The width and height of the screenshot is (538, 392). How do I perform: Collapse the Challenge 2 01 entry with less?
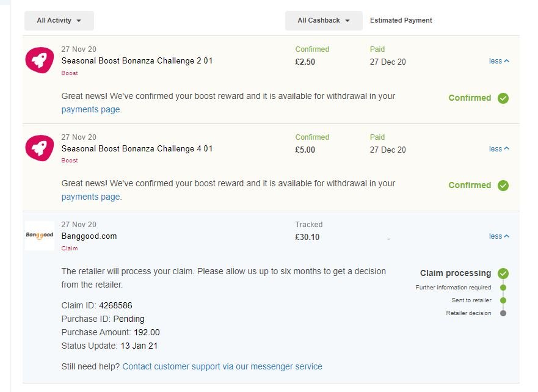[499, 61]
